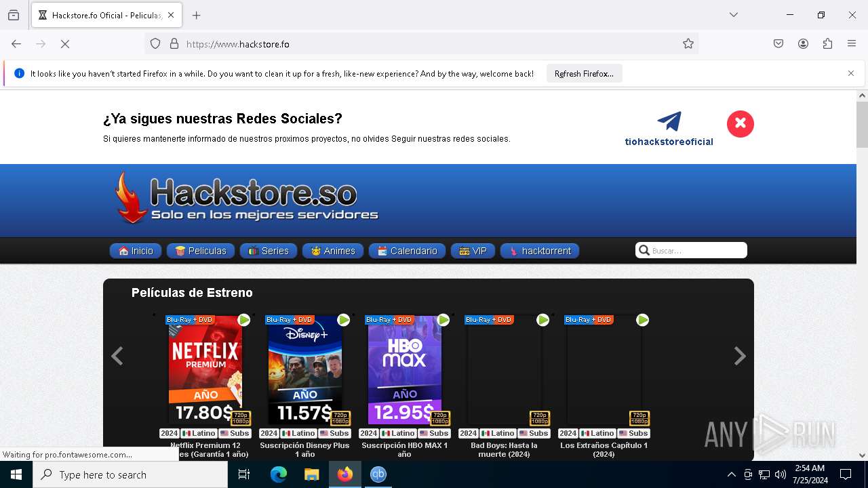868x488 pixels.
Task: Open the Windows Start menu
Action: pyautogui.click(x=16, y=474)
